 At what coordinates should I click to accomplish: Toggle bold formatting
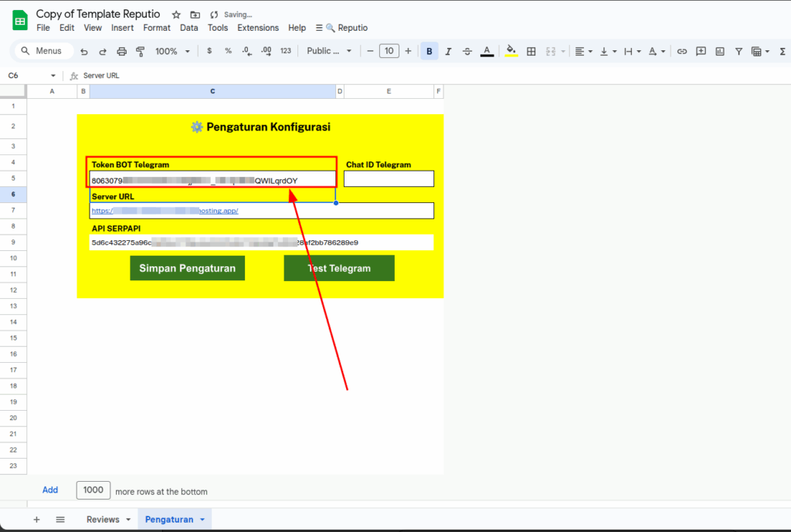(429, 52)
